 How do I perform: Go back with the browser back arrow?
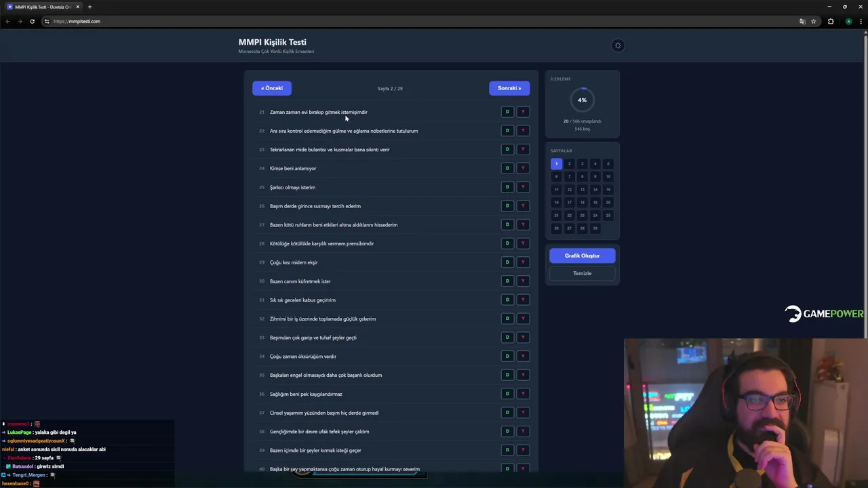tap(7, 21)
